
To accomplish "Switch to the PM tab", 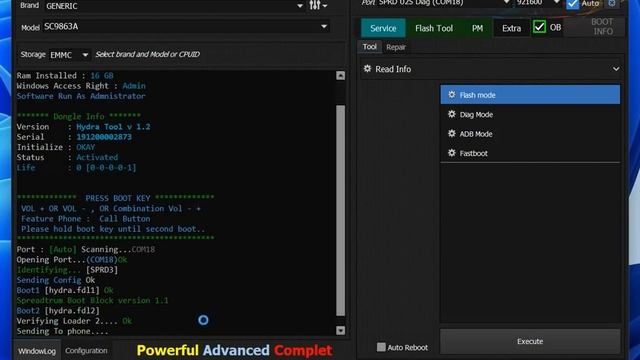I will pos(477,28).
